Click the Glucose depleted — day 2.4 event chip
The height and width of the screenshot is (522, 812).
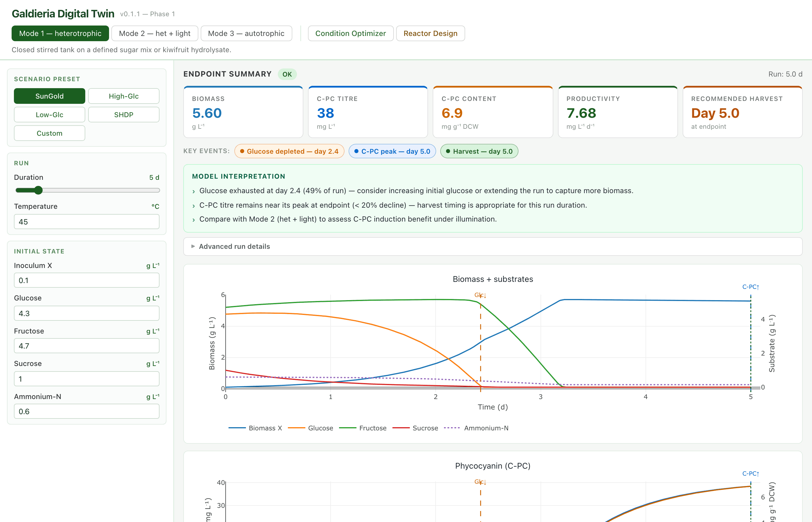[289, 151]
